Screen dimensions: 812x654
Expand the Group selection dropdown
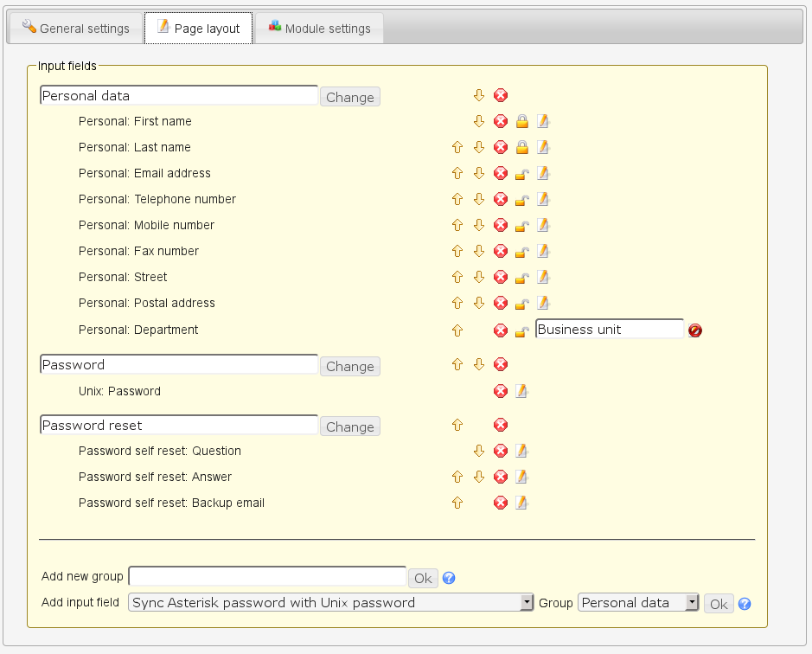coord(638,603)
